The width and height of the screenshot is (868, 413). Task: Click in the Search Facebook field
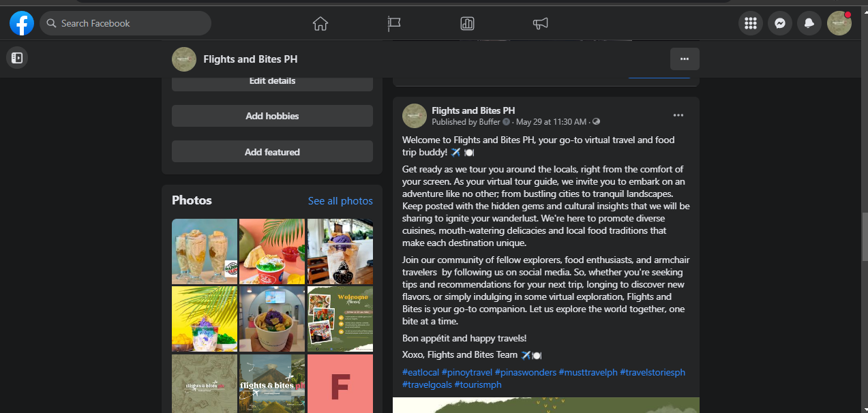pos(125,23)
